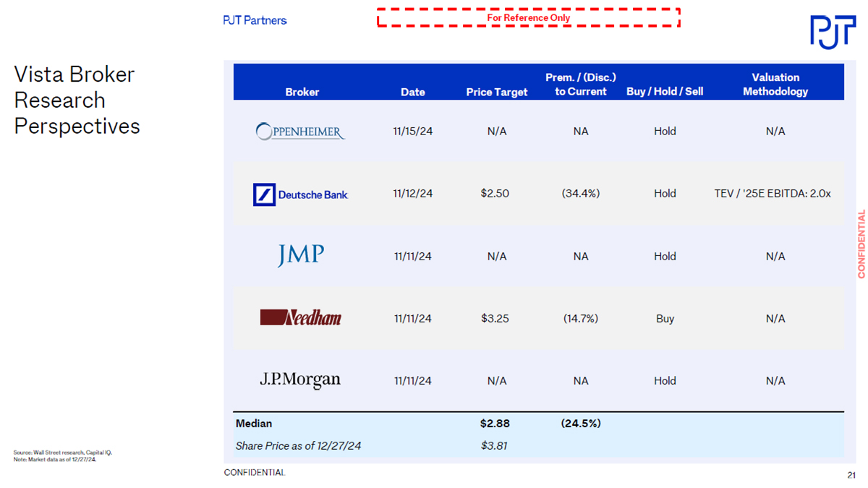
Task: Select the Valuation Methodology header
Action: click(775, 84)
